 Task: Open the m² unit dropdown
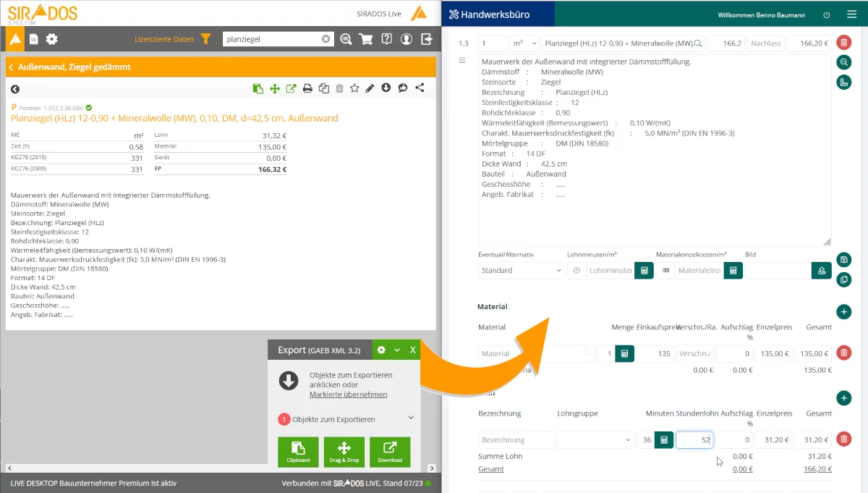click(524, 43)
